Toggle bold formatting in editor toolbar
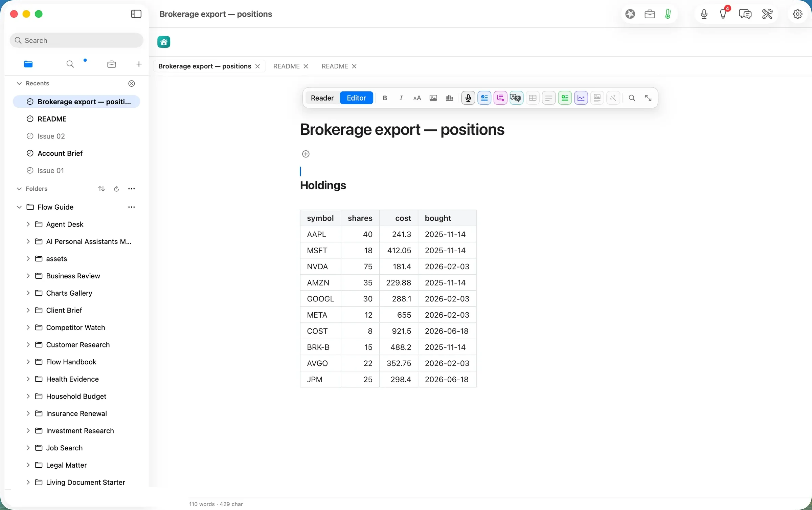 point(385,98)
